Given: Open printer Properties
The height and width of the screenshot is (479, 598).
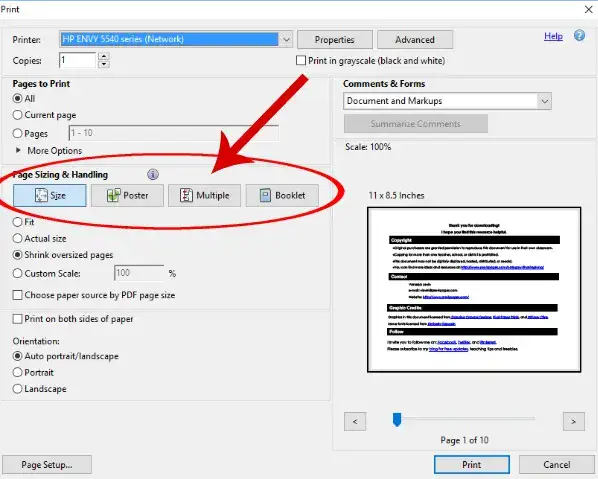Looking at the screenshot, I should 334,40.
